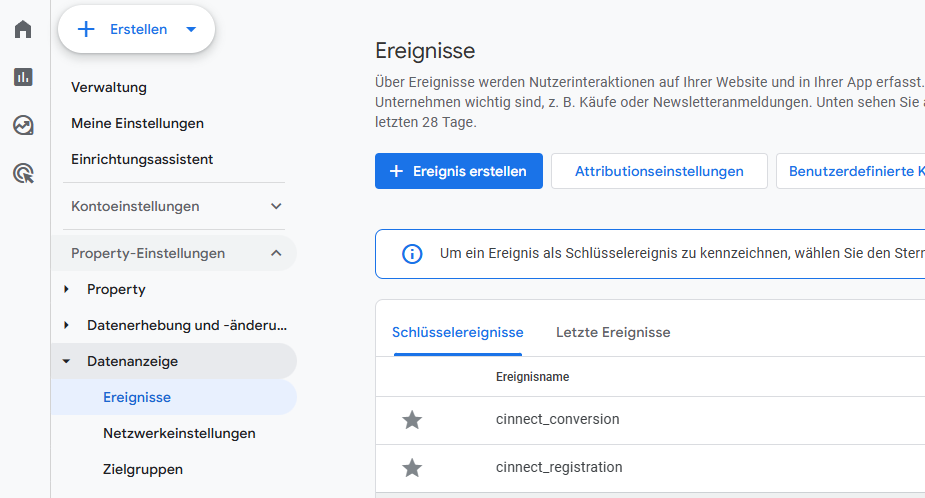925x498 pixels.
Task: Open Attributionseinstellungen button
Action: pos(659,171)
